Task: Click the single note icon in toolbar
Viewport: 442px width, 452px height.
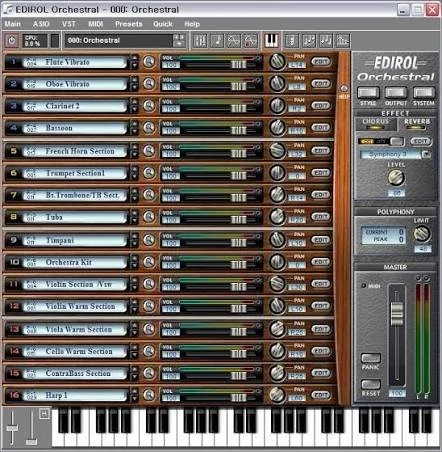Action: 217,41
